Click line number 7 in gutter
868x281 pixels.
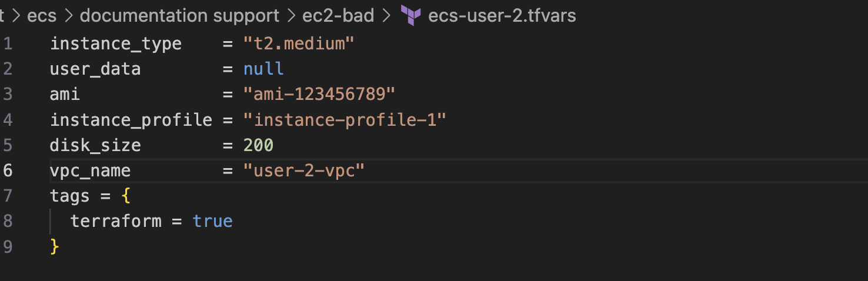pos(7,195)
